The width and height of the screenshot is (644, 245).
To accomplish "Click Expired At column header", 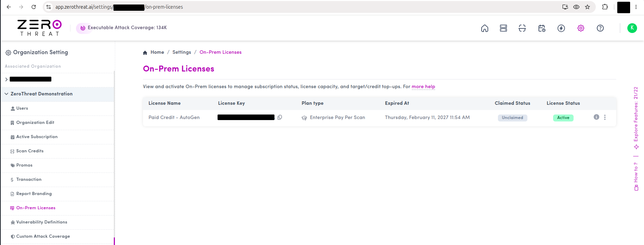I will coord(397,103).
